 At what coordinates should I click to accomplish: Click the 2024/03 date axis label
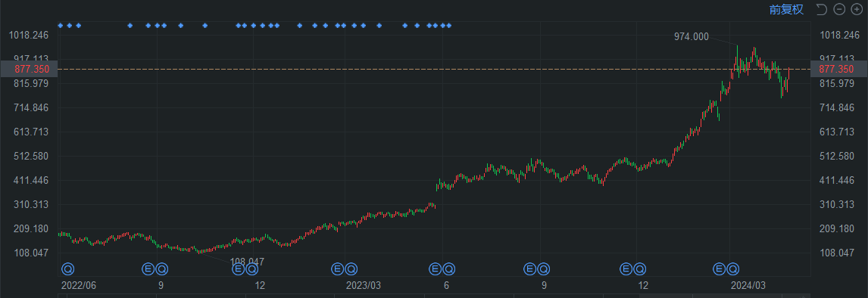click(748, 285)
